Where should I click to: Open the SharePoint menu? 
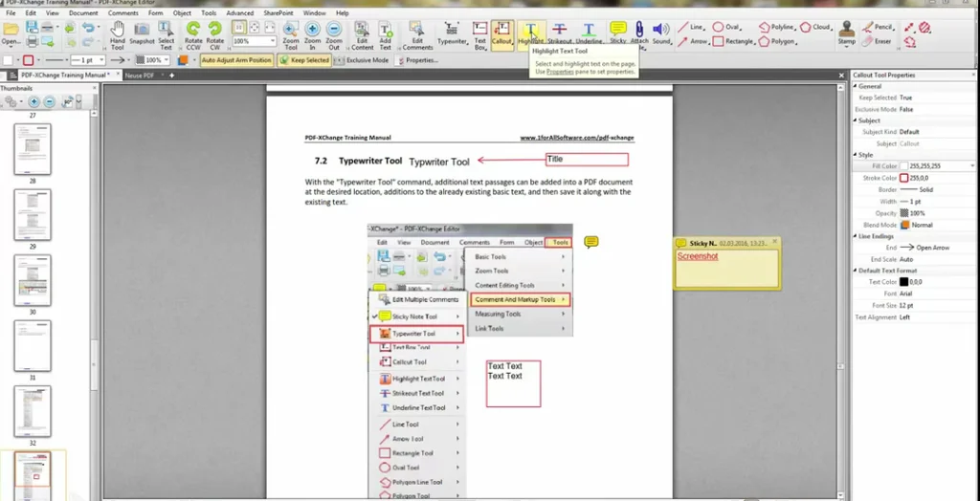click(x=278, y=12)
